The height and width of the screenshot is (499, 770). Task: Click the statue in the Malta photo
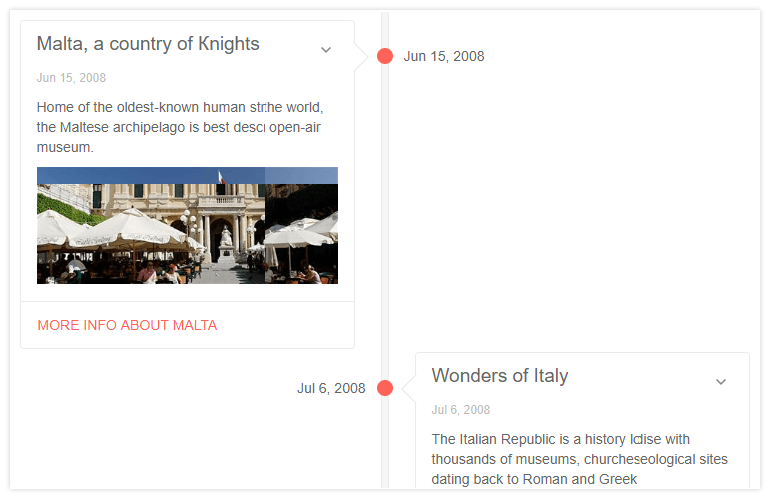tap(226, 236)
